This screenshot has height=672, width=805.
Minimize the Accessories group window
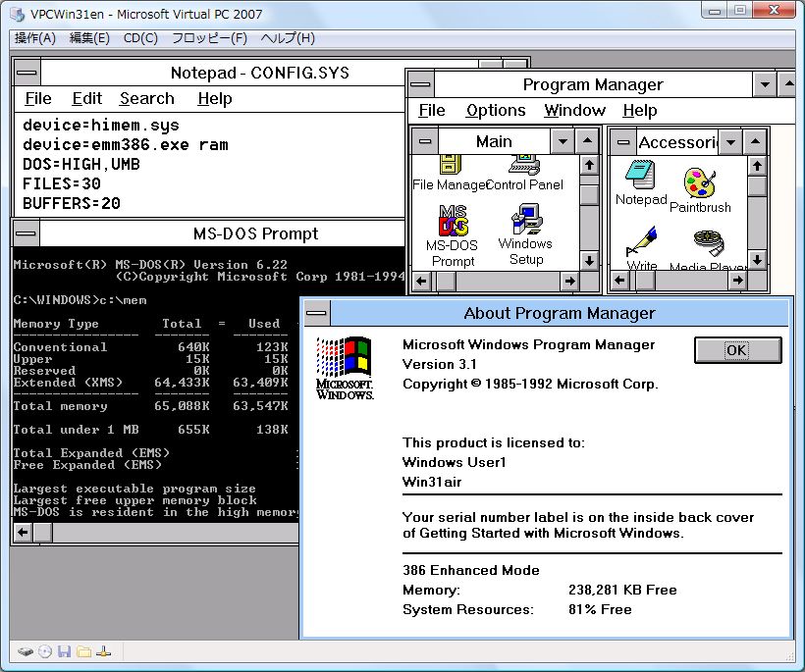[x=731, y=142]
